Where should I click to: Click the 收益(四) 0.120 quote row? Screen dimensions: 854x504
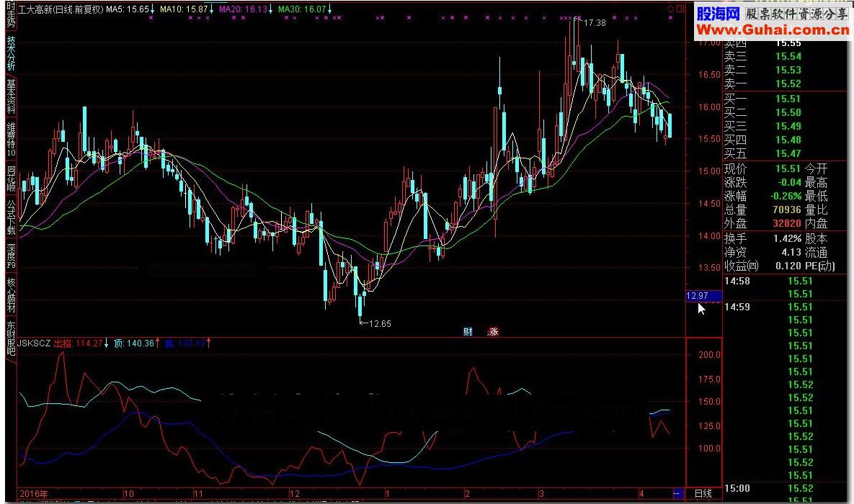762,266
